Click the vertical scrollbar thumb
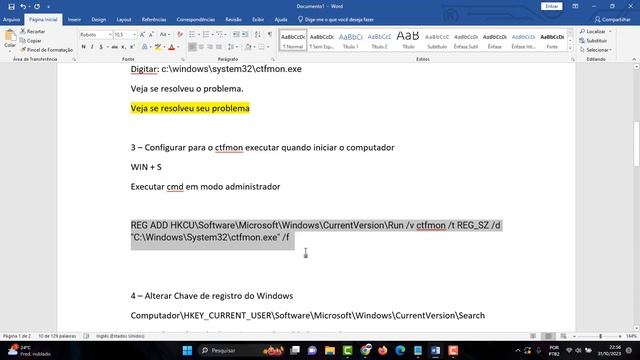This screenshot has height=360, width=640. click(636, 144)
